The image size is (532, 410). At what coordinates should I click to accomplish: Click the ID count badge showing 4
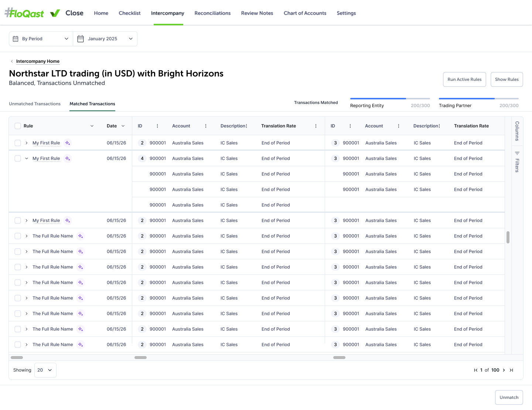click(142, 158)
